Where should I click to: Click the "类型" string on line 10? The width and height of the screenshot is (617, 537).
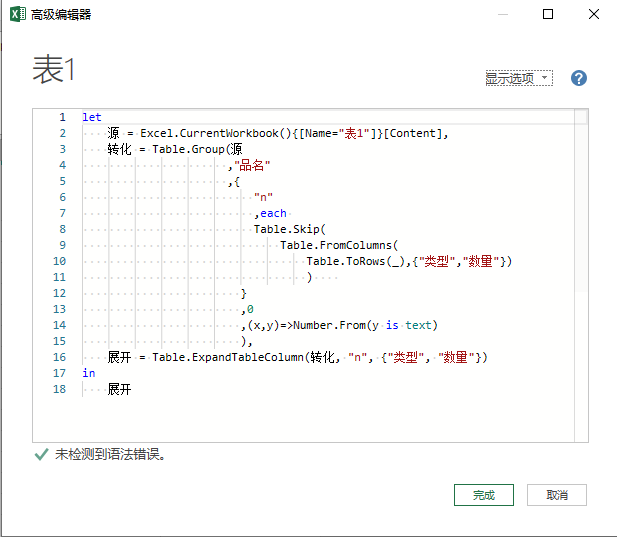click(437, 262)
